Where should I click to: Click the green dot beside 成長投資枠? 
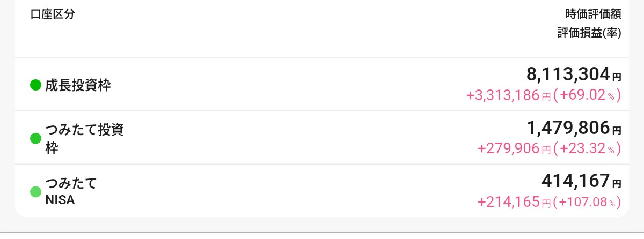tap(36, 85)
